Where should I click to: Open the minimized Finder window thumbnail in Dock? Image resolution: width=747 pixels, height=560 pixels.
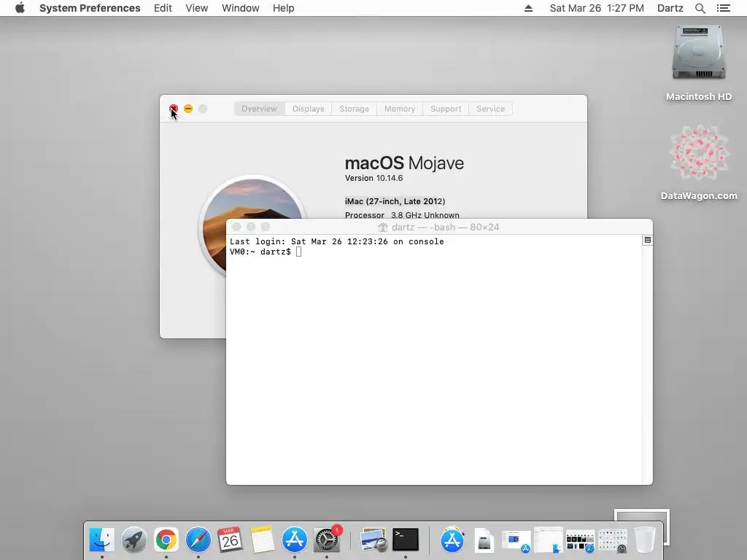549,540
